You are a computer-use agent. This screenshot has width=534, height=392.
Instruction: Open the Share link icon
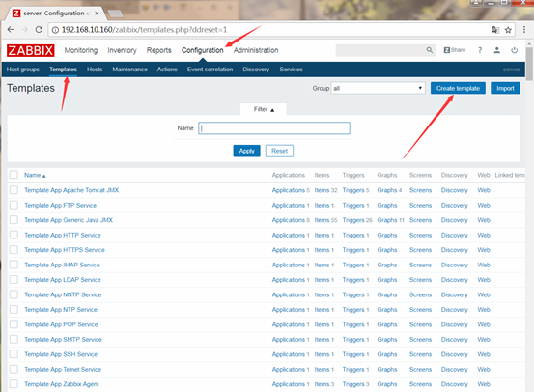pos(454,50)
